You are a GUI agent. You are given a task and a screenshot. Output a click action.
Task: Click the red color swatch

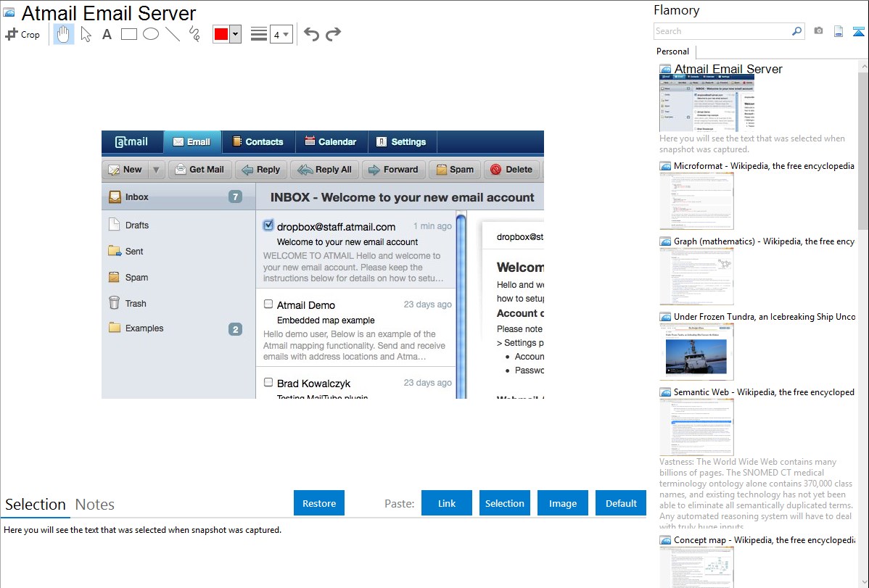coord(221,34)
